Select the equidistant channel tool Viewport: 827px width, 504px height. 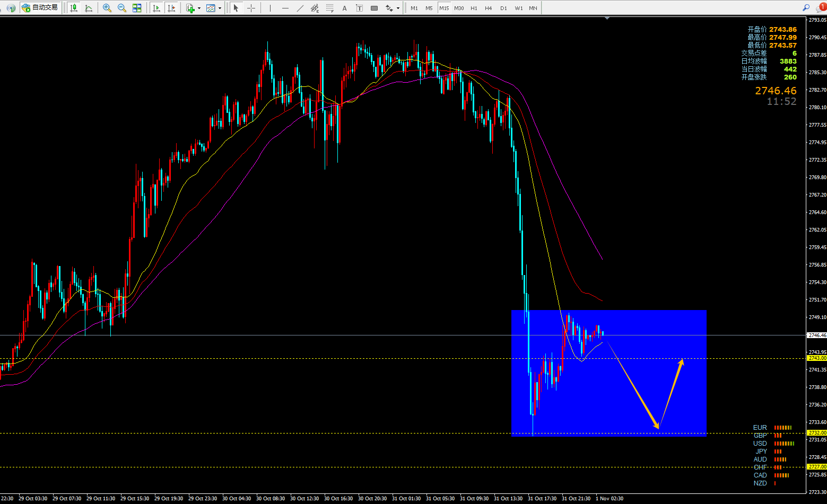click(315, 8)
